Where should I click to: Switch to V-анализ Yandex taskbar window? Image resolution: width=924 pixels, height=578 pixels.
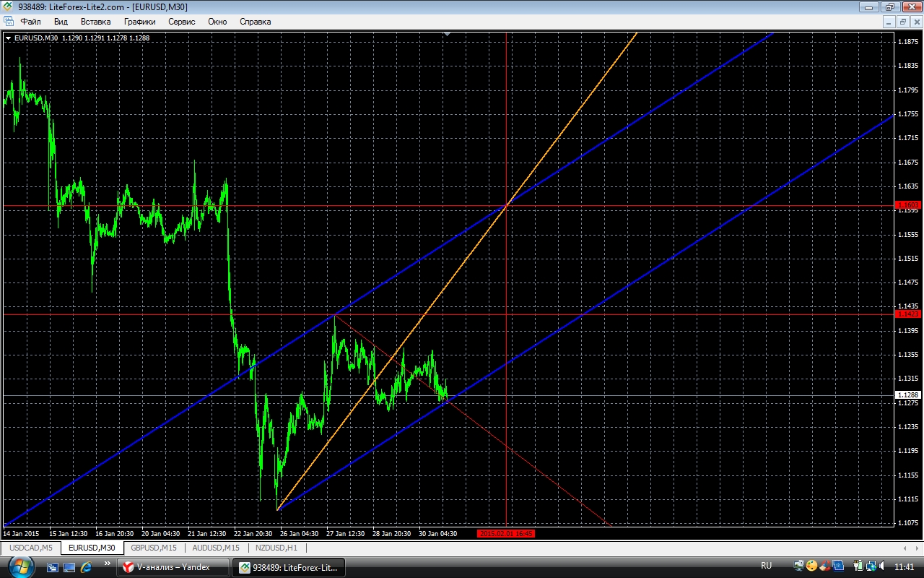point(173,567)
